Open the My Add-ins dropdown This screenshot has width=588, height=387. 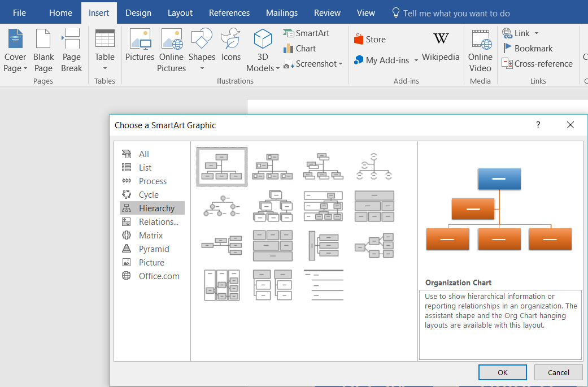pyautogui.click(x=416, y=60)
